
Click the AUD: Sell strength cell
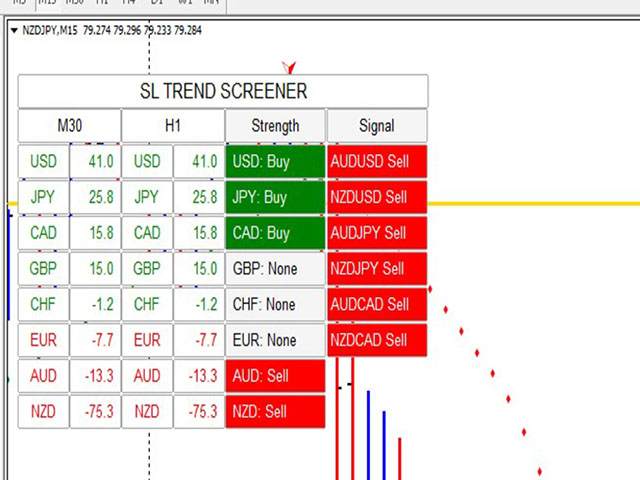275,376
